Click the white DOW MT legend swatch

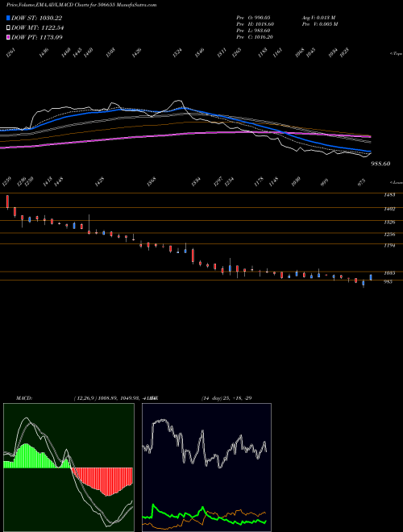click(x=9, y=28)
